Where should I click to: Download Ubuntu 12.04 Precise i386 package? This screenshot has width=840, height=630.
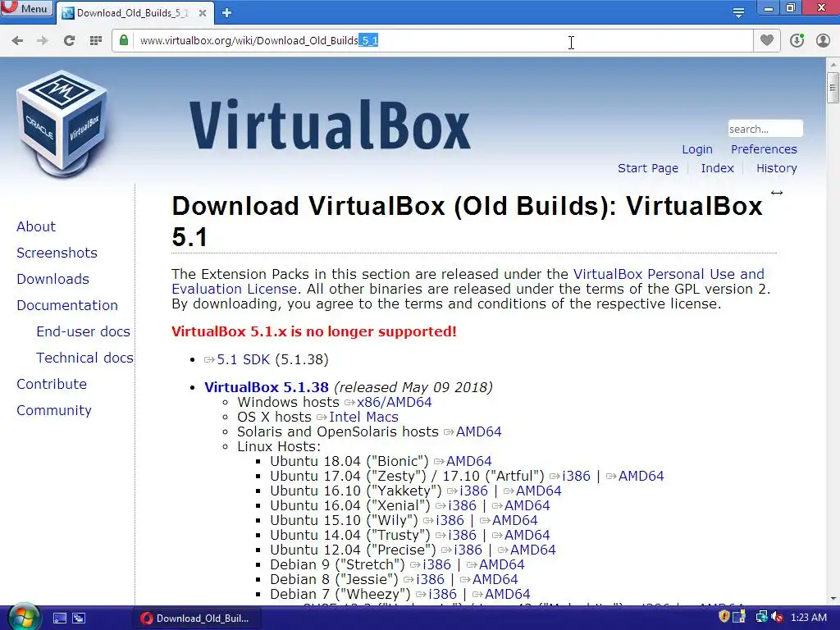468,550
